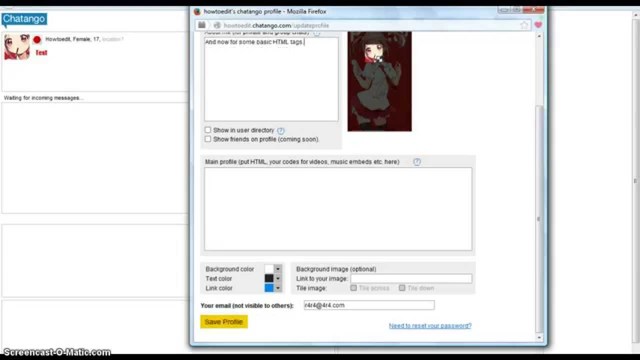
Task: Click the blue Link color swatch
Action: click(269, 288)
